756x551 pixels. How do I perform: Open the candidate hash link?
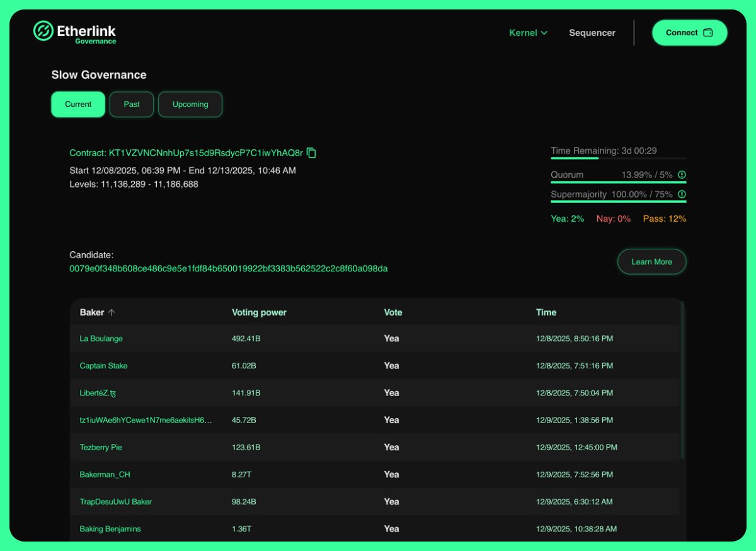229,269
